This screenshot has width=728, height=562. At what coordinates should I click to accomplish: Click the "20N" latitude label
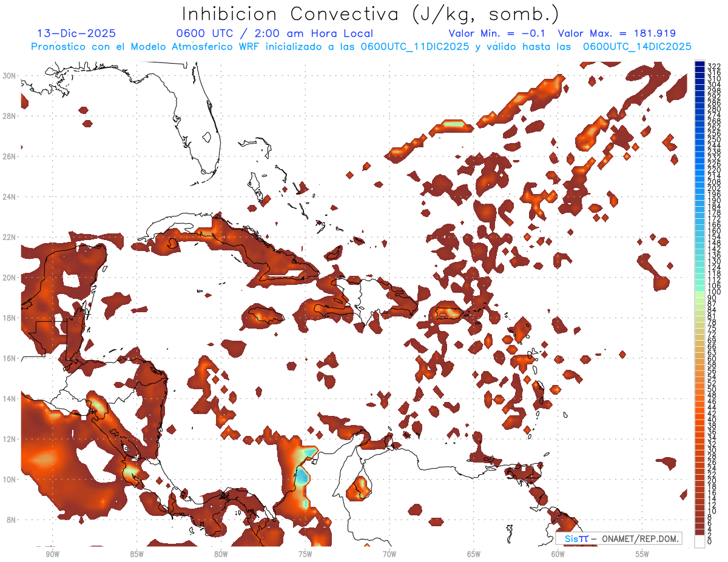[x=10, y=278]
